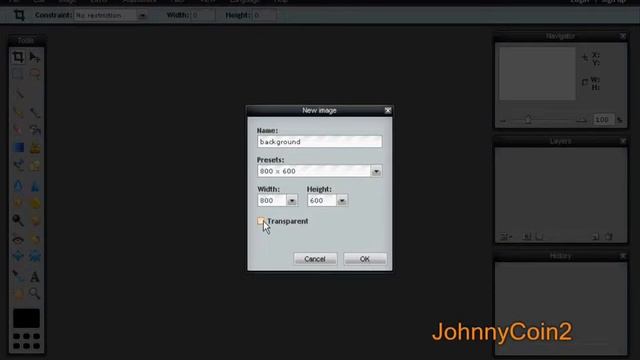The image size is (640, 360).
Task: Select the Smudge tool
Action: (x=18, y=203)
